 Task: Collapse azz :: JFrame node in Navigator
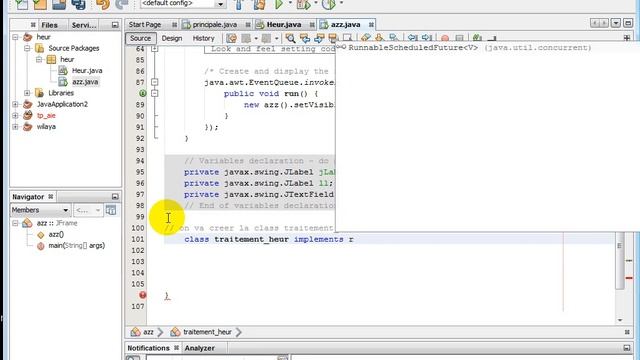(16, 223)
